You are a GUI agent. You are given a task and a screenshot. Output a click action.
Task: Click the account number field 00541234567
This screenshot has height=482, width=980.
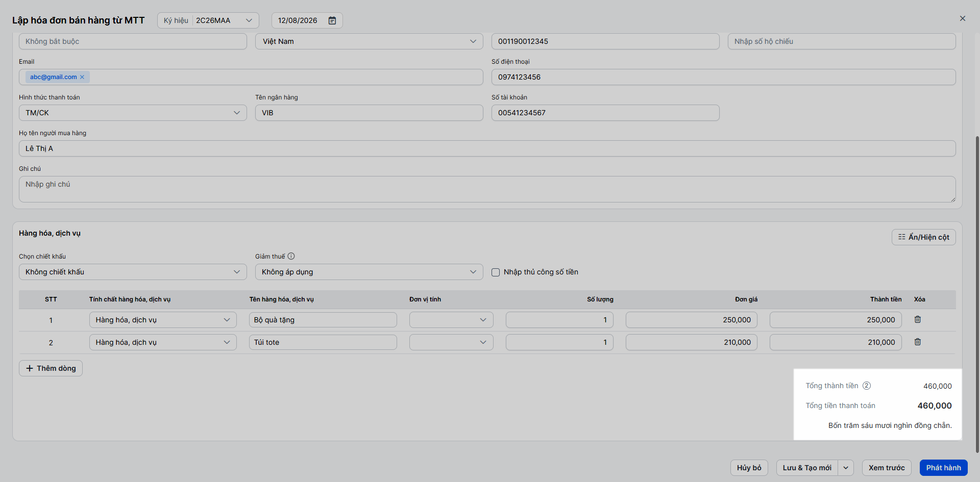point(605,113)
